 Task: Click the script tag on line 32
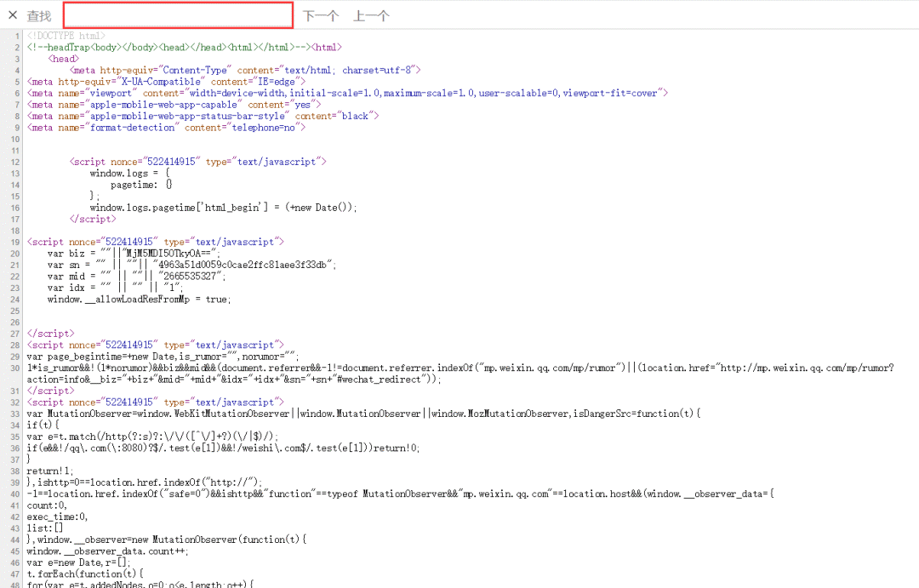156,402
